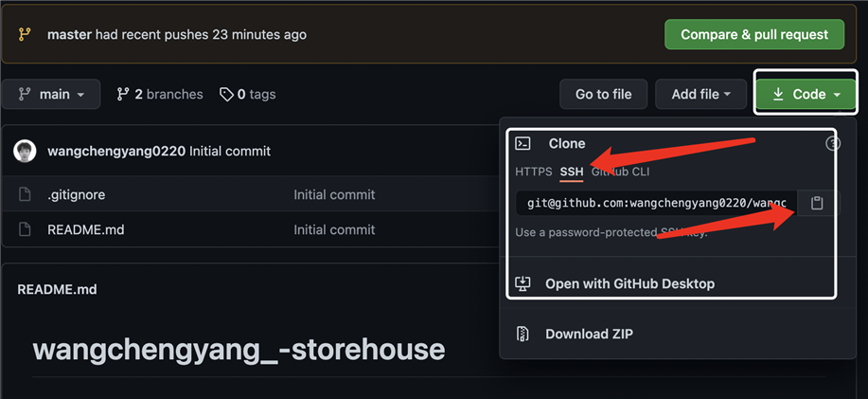This screenshot has width=868, height=399.
Task: Open the README.md file in the file list
Action: [x=86, y=229]
